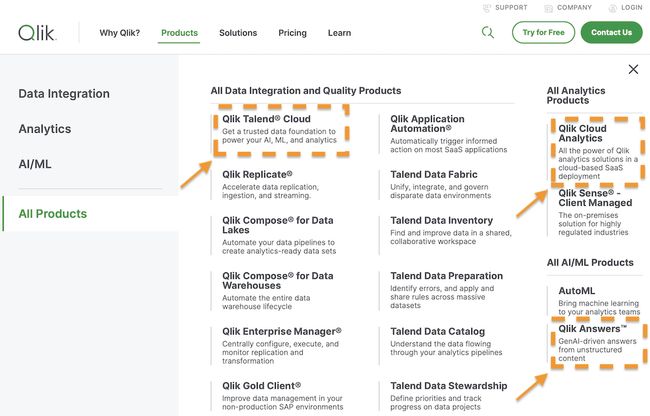Open Qlik Talend Cloud product
650x416 pixels.
266,119
